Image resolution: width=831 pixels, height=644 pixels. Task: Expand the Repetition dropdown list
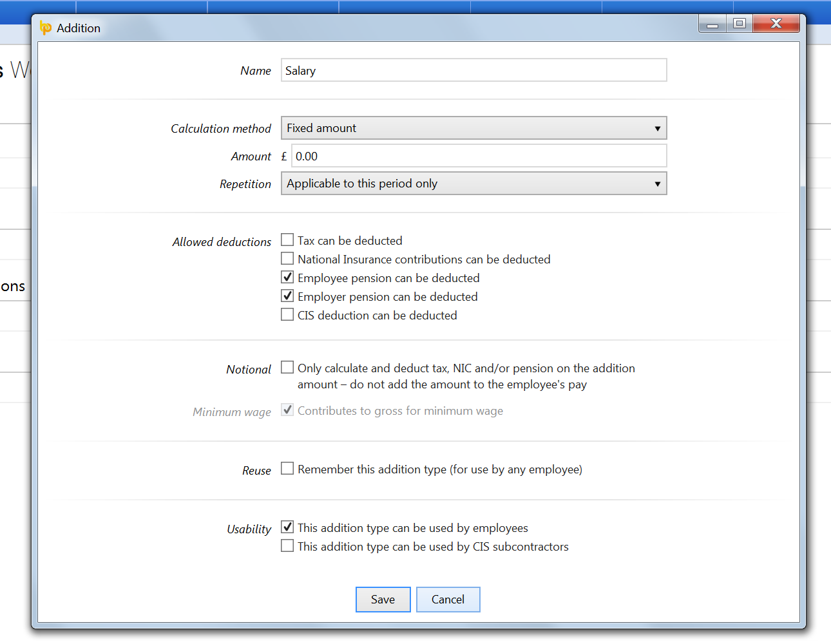pos(473,184)
